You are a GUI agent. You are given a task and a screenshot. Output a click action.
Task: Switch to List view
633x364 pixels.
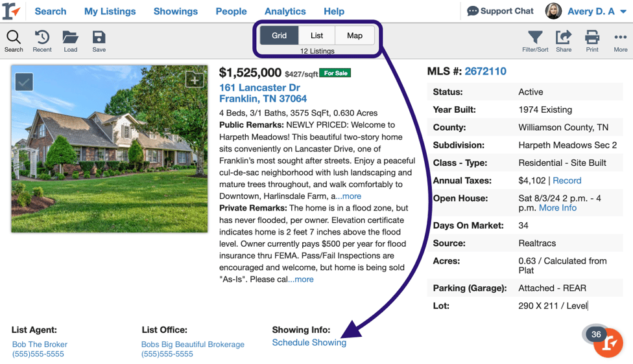pyautogui.click(x=316, y=36)
